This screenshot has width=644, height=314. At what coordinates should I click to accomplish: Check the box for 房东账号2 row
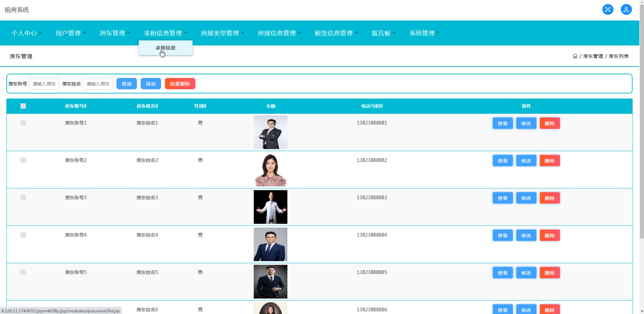pos(23,160)
